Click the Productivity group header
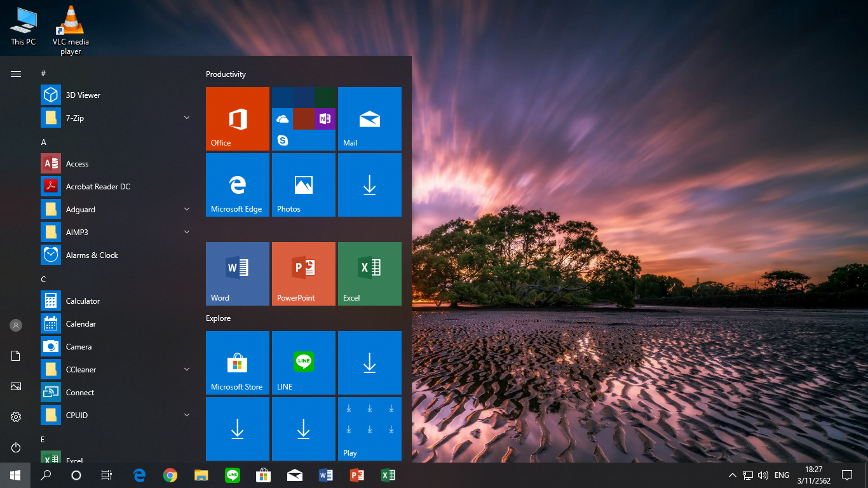 [226, 74]
